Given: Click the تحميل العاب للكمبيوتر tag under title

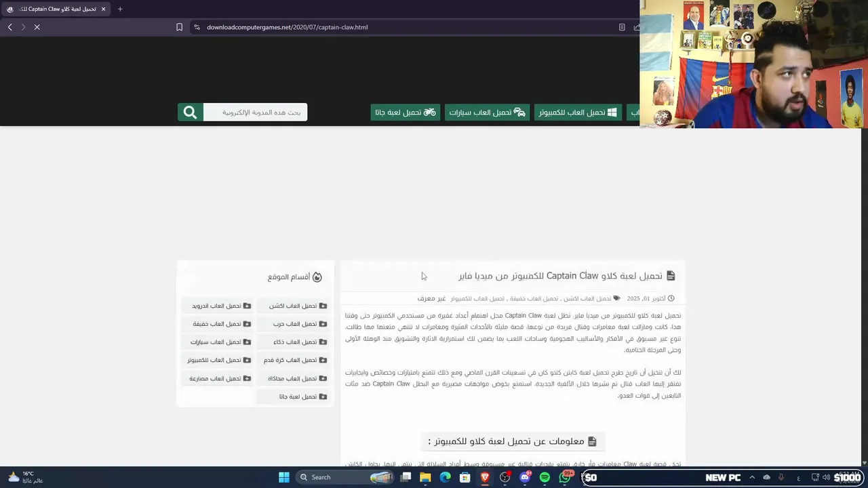Looking at the screenshot, I should point(477,298).
